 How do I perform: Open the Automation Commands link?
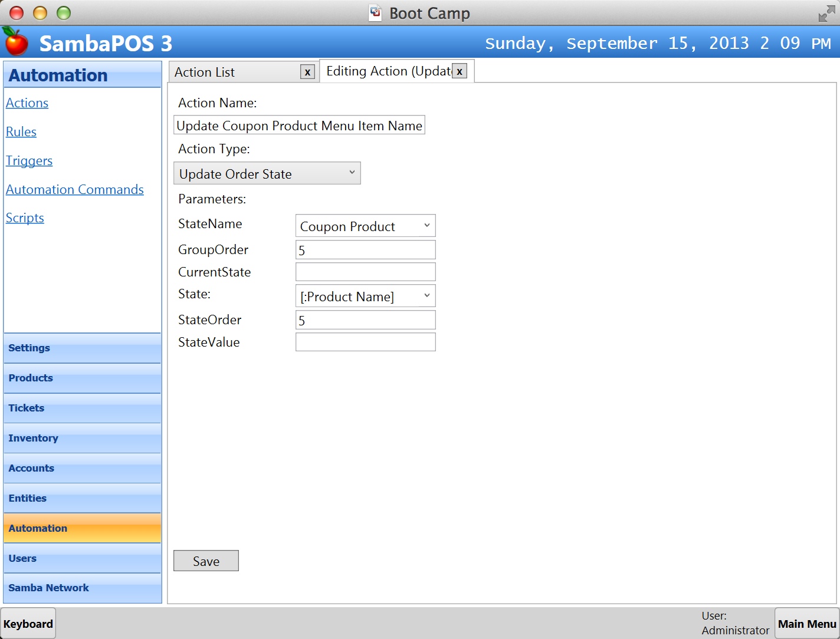pos(75,189)
